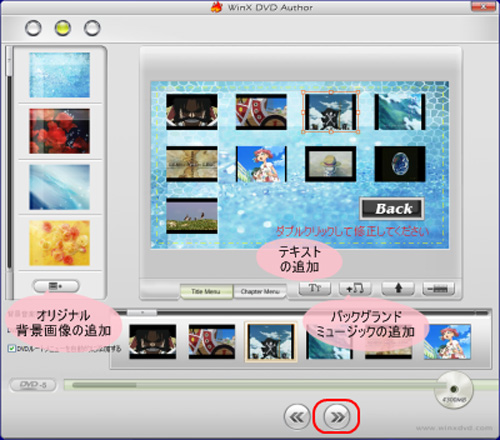500x440 pixels.
Task: Select the birds on field thumbnail in preview
Action: pyautogui.click(x=192, y=216)
